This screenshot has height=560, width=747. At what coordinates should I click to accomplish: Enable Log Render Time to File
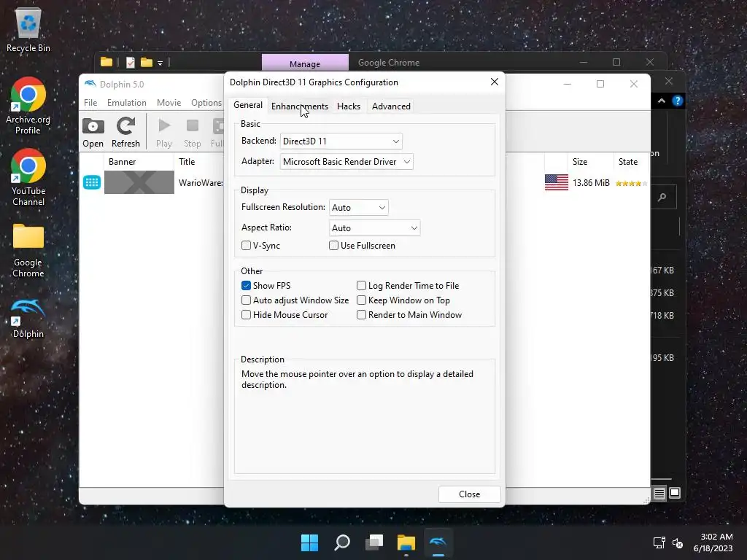coord(362,285)
